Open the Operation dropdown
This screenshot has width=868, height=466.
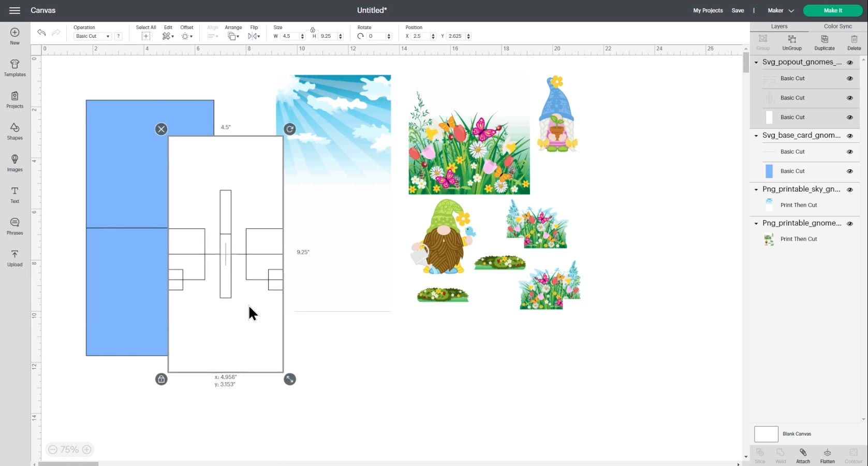click(x=92, y=36)
